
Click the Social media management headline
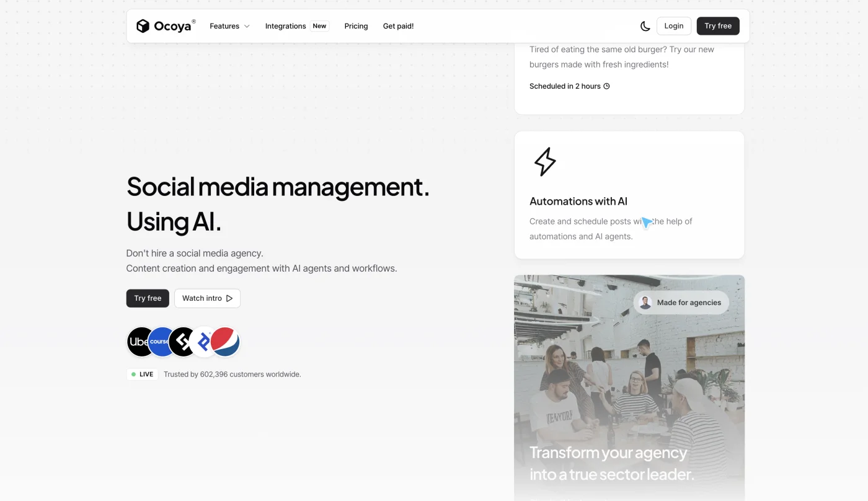tap(278, 204)
